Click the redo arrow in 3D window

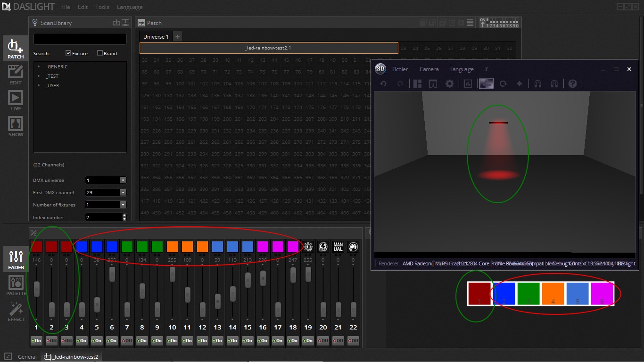pyautogui.click(x=400, y=83)
